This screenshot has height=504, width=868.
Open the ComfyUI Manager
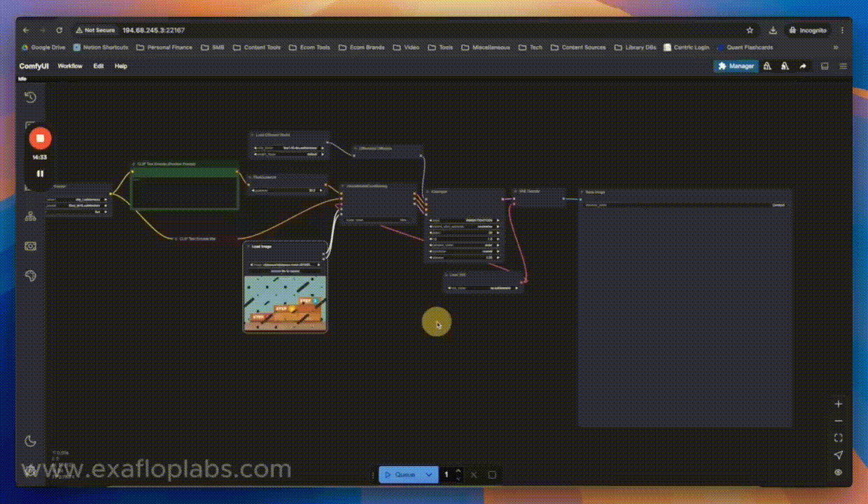[735, 66]
